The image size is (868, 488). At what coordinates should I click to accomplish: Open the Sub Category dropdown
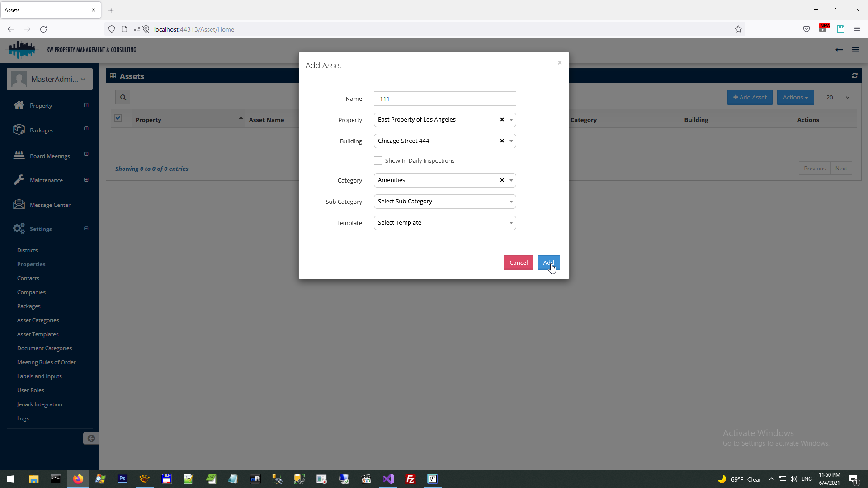coord(444,202)
